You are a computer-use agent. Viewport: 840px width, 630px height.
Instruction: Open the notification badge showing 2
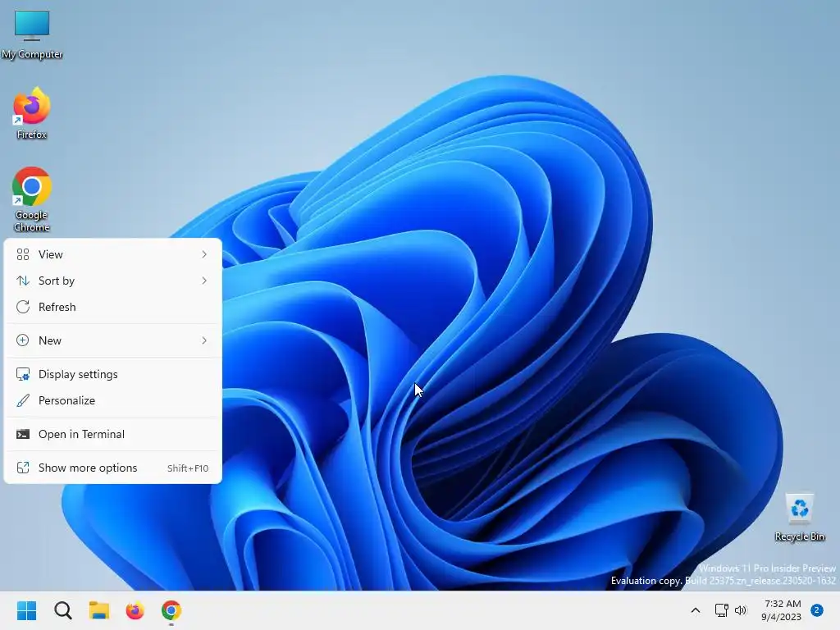(x=817, y=610)
